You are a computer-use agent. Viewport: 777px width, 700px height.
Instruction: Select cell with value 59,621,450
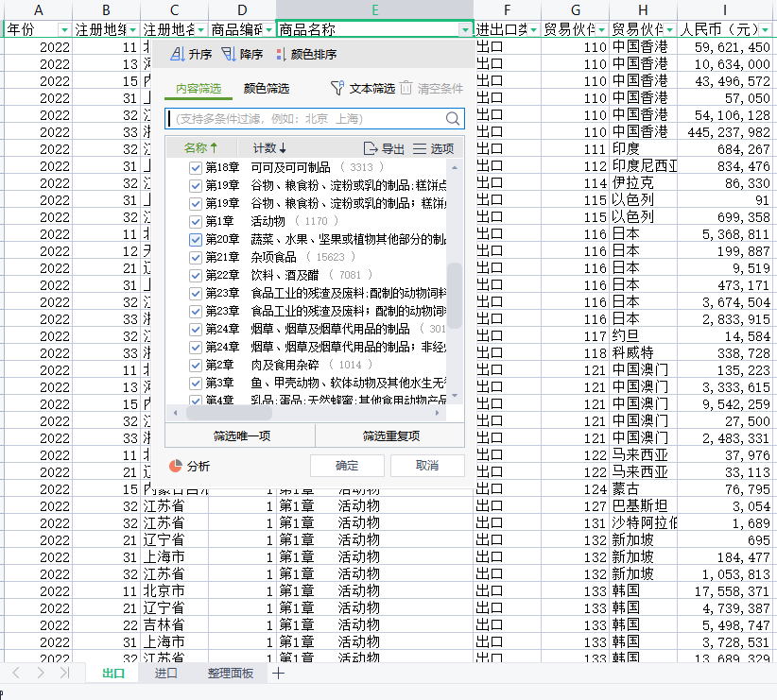point(724,47)
